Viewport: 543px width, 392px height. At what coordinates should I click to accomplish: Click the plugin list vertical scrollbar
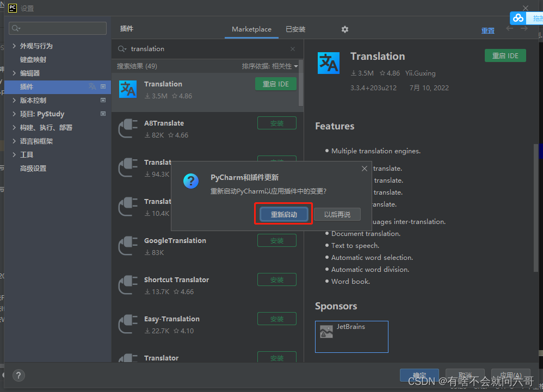point(300,83)
